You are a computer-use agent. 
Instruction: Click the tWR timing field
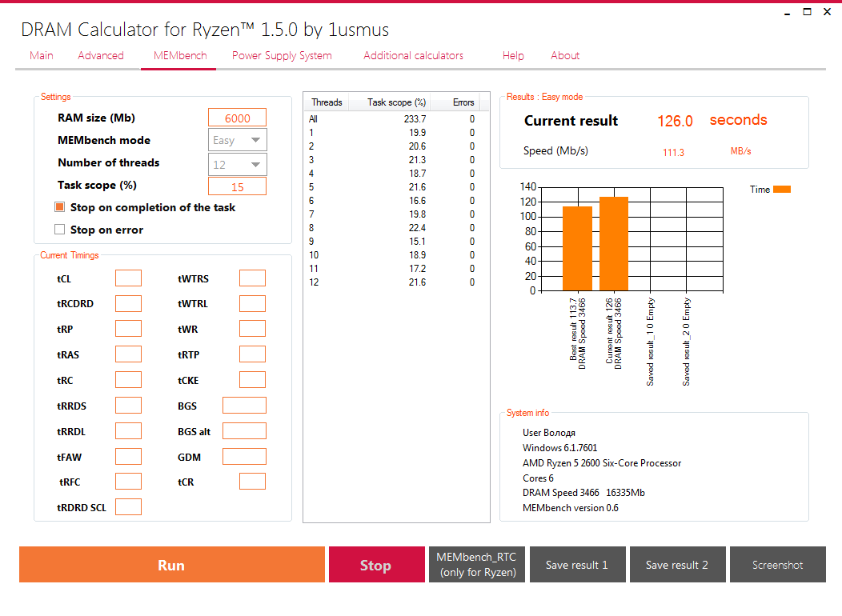(x=252, y=329)
